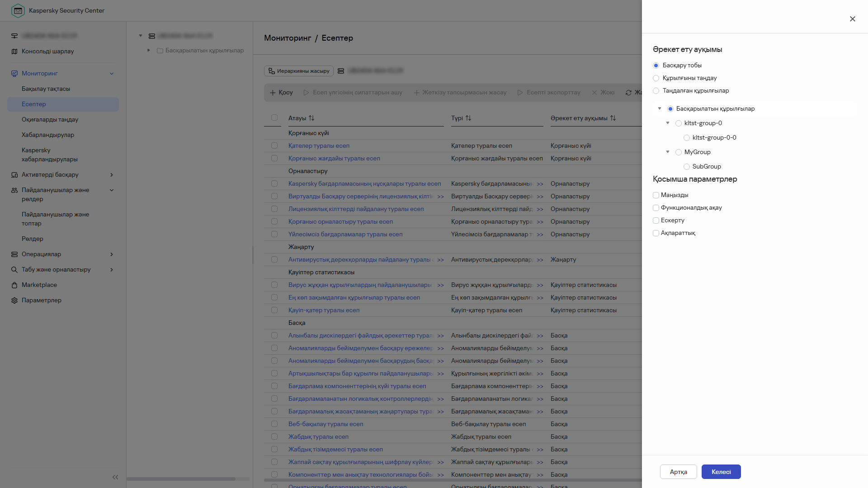Enable the Маңызды checkbox
The height and width of the screenshot is (488, 868).
[656, 195]
